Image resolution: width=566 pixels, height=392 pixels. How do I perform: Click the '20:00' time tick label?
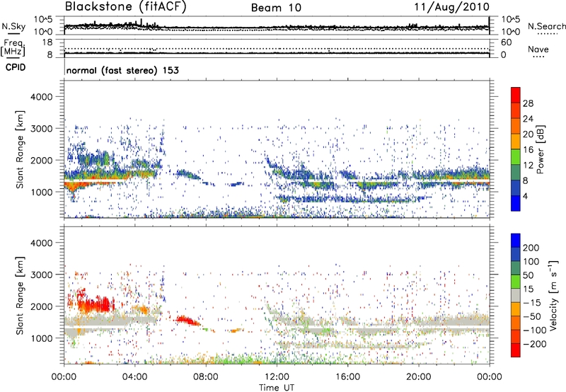(x=419, y=377)
